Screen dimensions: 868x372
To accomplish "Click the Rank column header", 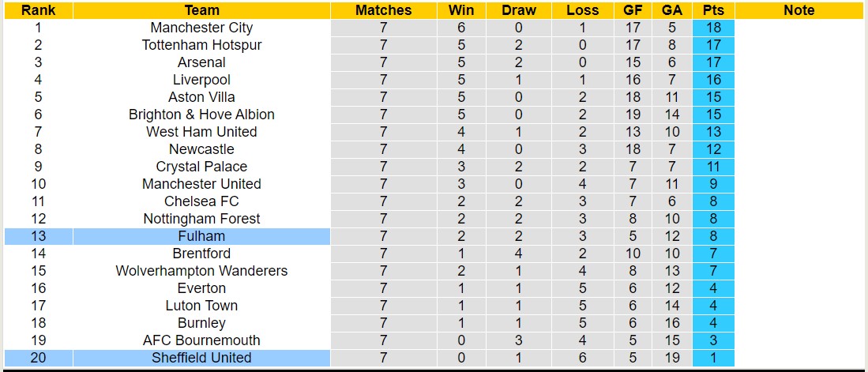I will coord(38,10).
